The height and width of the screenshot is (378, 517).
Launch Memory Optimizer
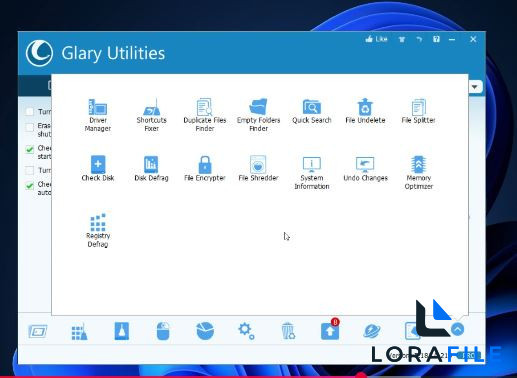[x=418, y=173]
